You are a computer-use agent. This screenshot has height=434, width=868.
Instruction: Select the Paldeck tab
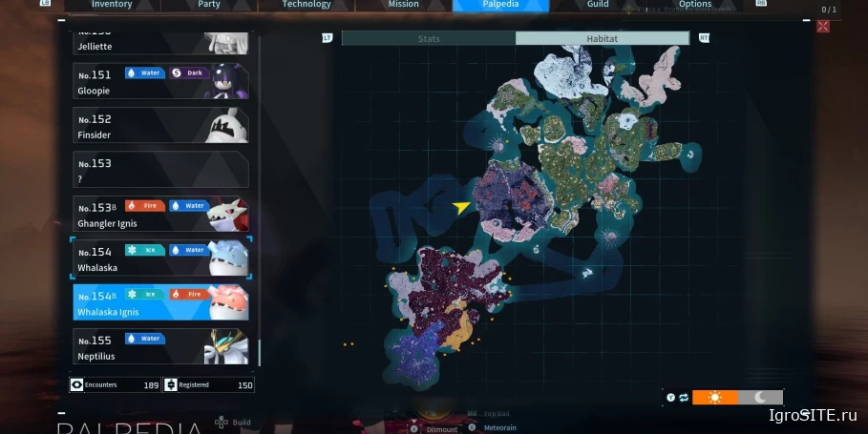point(500,5)
